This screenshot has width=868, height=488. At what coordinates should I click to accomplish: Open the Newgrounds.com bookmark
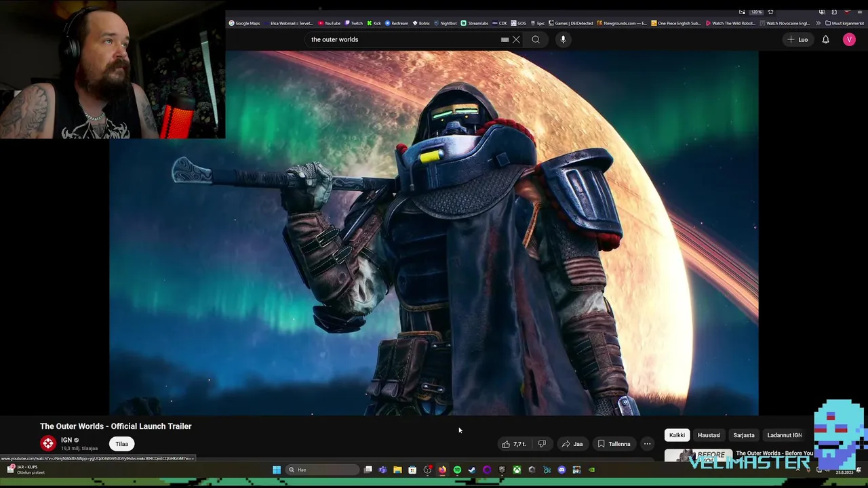pos(622,23)
